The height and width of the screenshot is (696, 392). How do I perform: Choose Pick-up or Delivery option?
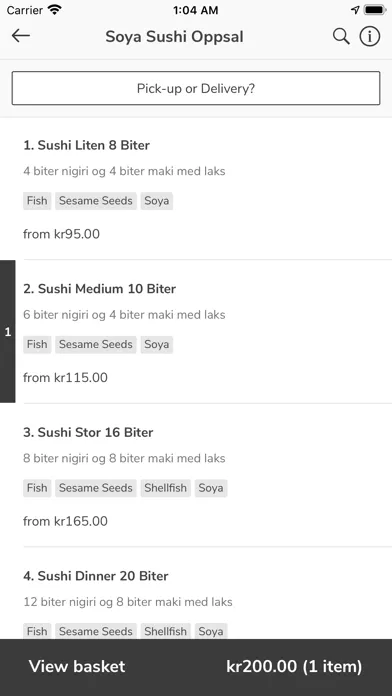pyautogui.click(x=196, y=88)
